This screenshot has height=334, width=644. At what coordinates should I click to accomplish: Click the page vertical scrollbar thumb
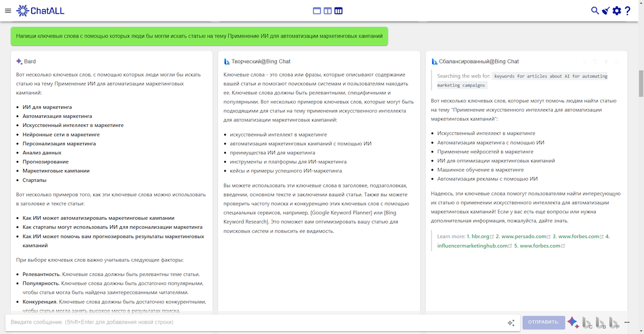point(640,81)
